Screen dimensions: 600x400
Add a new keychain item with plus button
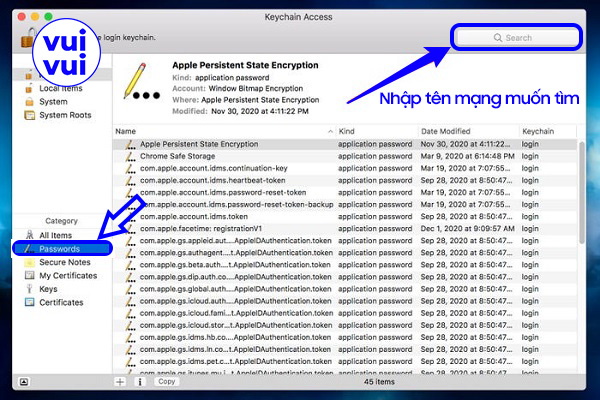tap(120, 382)
